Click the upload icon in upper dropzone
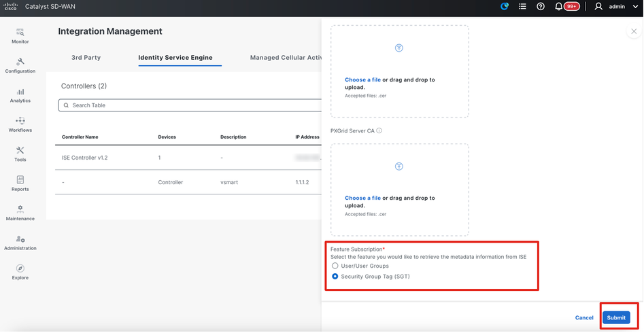The width and height of the screenshot is (644, 333). 399,48
